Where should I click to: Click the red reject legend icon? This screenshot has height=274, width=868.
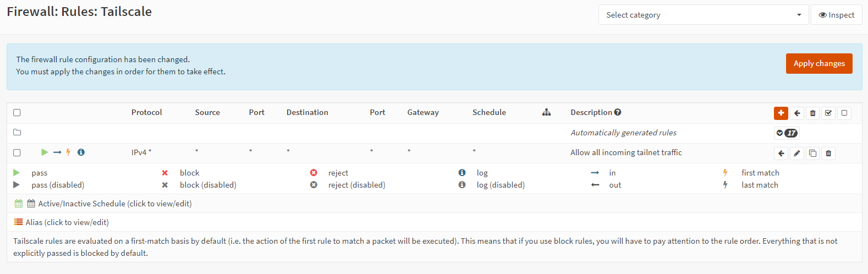[x=314, y=173]
